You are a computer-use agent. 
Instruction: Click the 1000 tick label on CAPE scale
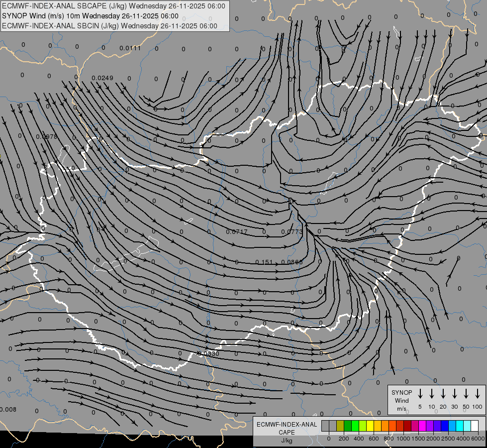click(x=403, y=439)
